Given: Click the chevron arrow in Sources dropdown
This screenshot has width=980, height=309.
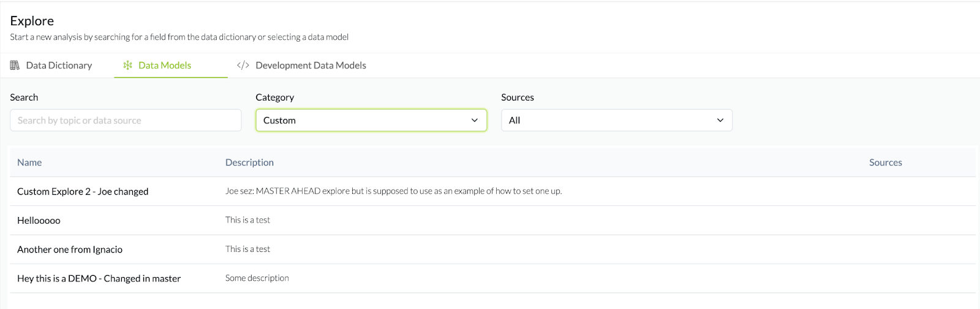Looking at the screenshot, I should (720, 120).
